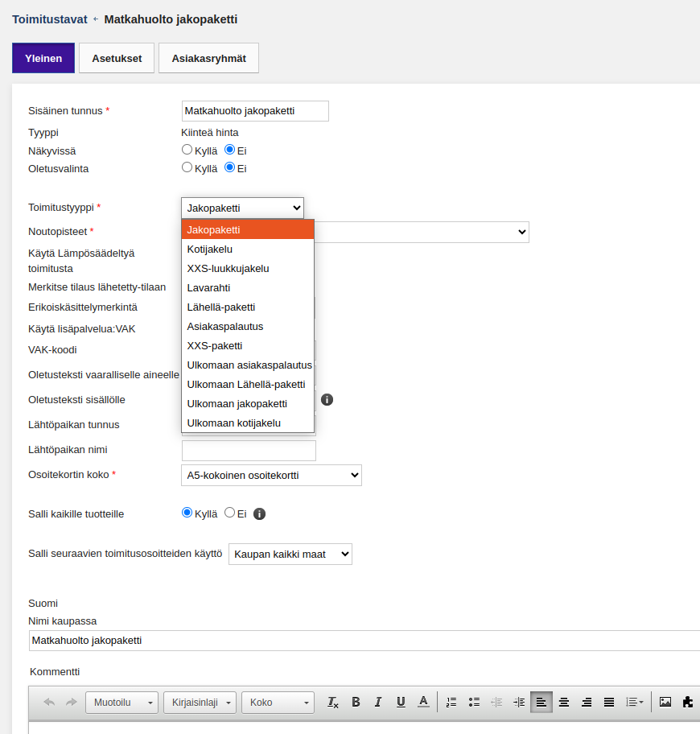Choose Ulkomaan kotijakelu option
This screenshot has width=700, height=734.
pos(248,423)
